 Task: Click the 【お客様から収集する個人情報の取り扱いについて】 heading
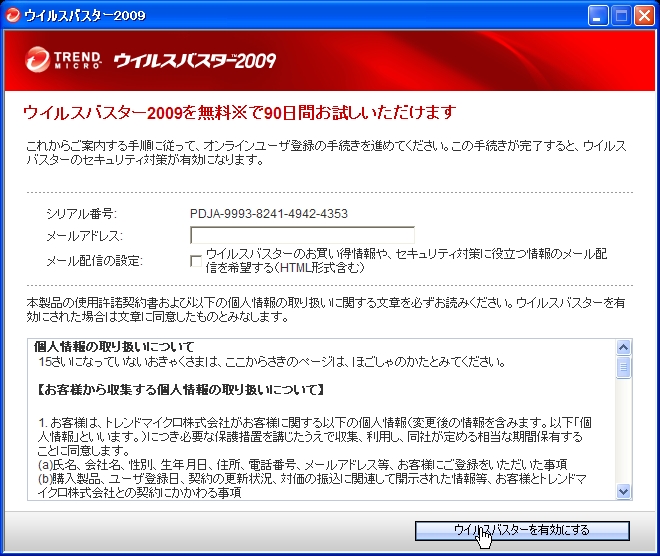pyautogui.click(x=181, y=390)
